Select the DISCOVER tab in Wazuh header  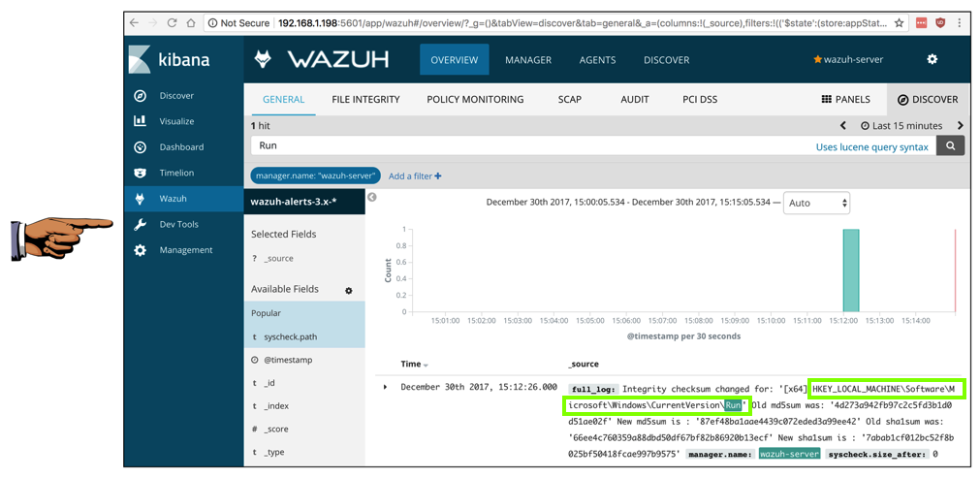(x=667, y=60)
